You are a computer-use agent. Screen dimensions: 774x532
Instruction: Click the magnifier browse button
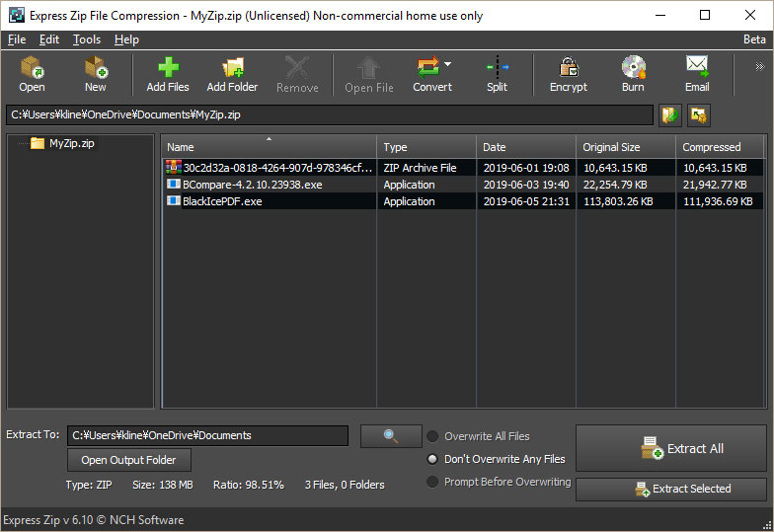point(391,436)
